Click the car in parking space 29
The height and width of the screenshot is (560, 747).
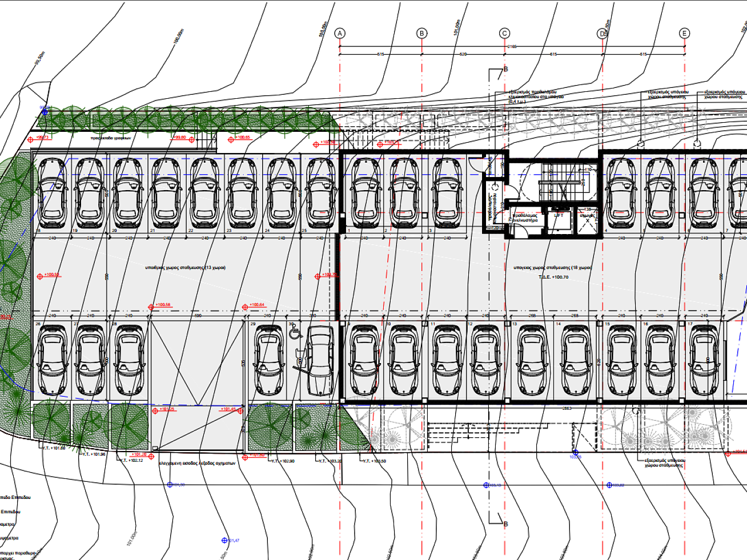[x=268, y=360]
